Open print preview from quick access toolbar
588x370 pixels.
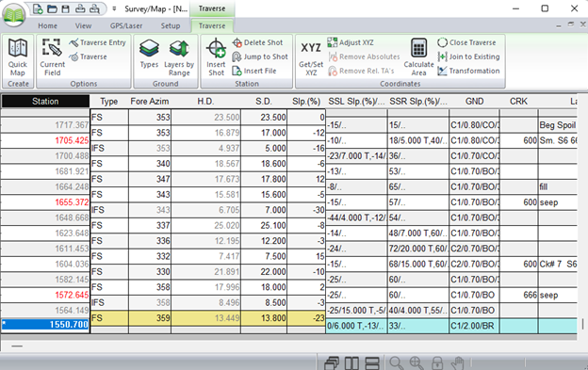pyautogui.click(x=94, y=8)
